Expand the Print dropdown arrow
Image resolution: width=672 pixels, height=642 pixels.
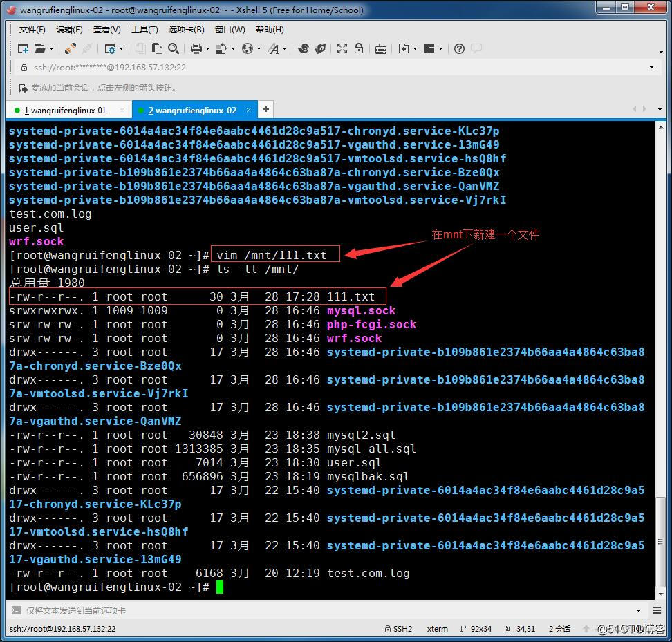point(208,49)
